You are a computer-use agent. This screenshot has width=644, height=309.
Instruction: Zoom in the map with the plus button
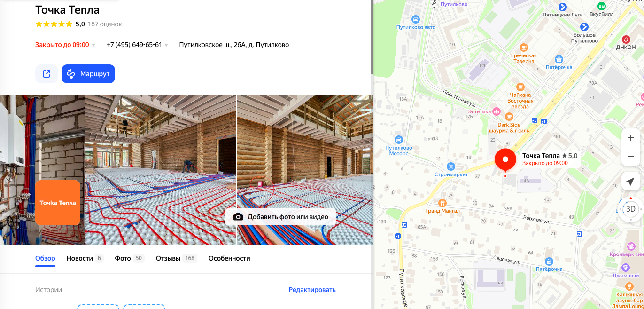pos(630,138)
